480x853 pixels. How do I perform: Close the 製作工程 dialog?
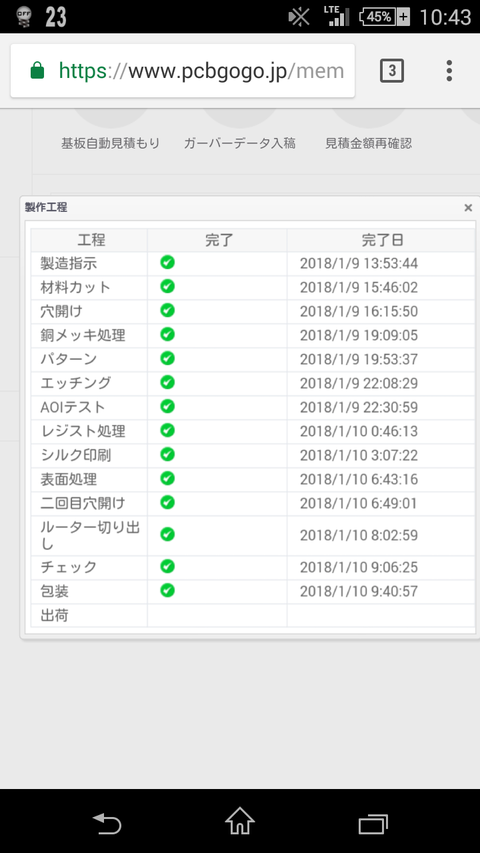click(x=468, y=208)
